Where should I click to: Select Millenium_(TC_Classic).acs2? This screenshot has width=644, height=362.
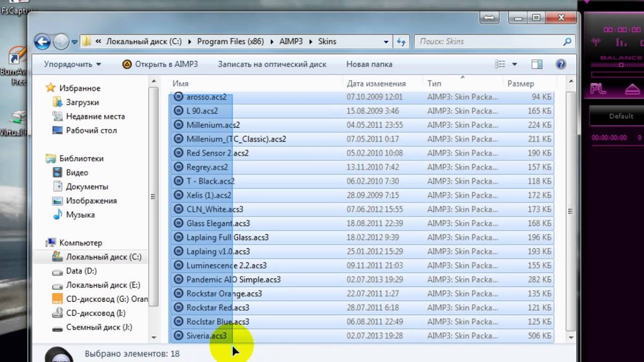[x=362, y=139]
